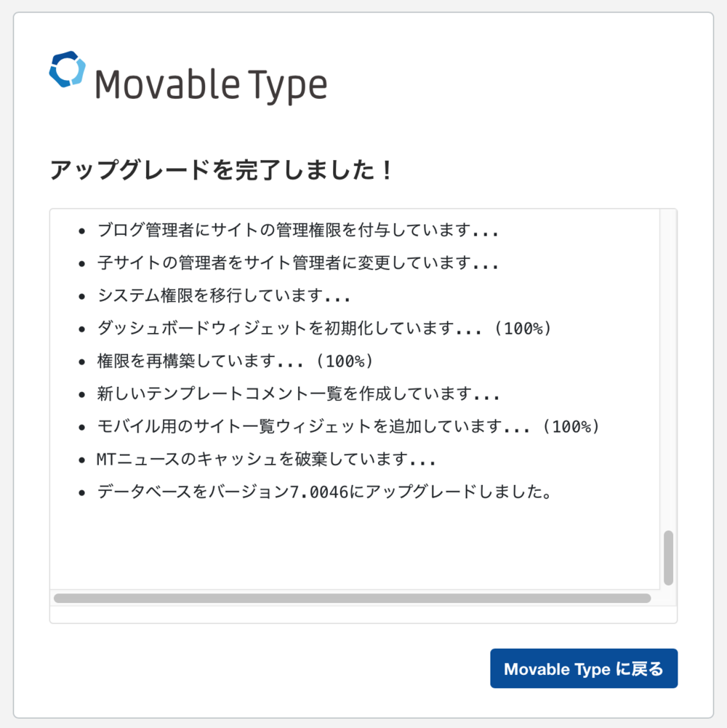Click the モバイル用のサイト一覧ウィジェット log line
The height and width of the screenshot is (728, 727).
coord(348,427)
